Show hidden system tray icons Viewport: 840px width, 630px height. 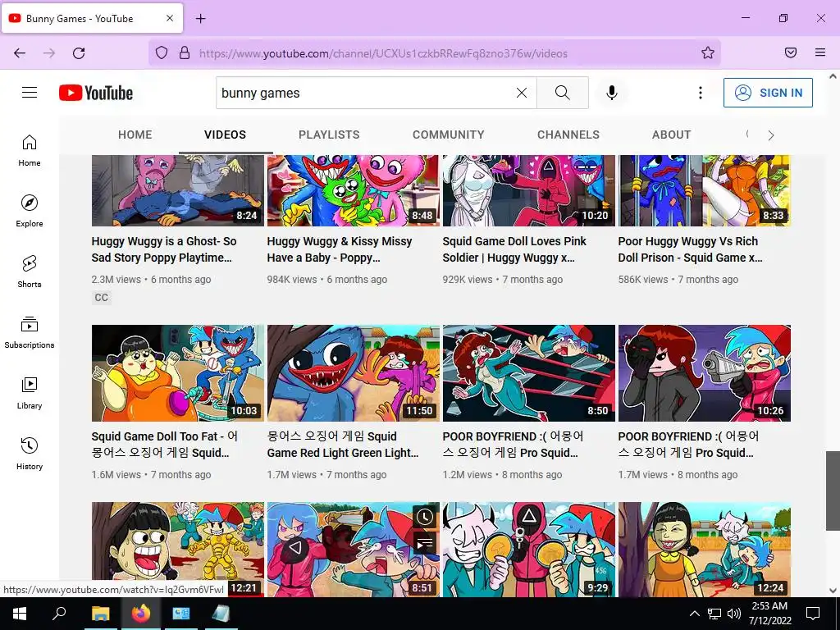pyautogui.click(x=694, y=614)
